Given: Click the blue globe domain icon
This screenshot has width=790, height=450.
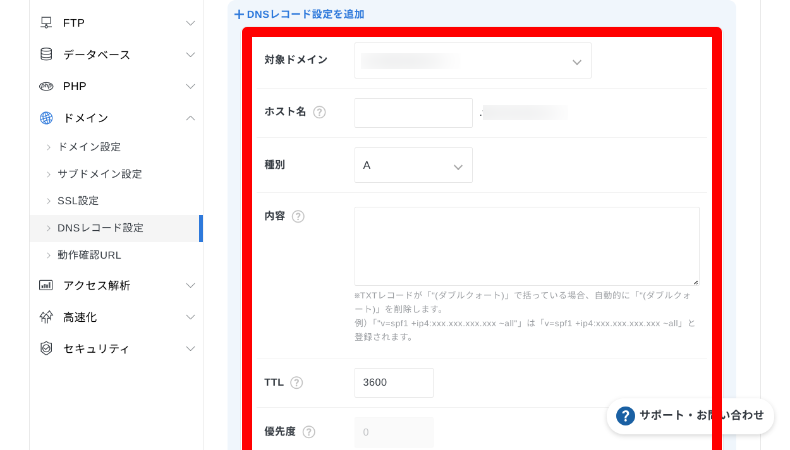Looking at the screenshot, I should click(x=46, y=118).
